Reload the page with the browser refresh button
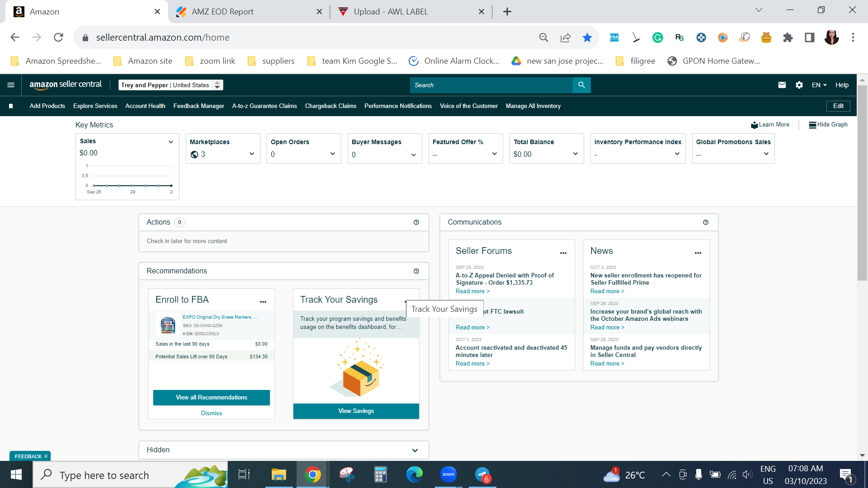This screenshot has width=868, height=488. 58,38
